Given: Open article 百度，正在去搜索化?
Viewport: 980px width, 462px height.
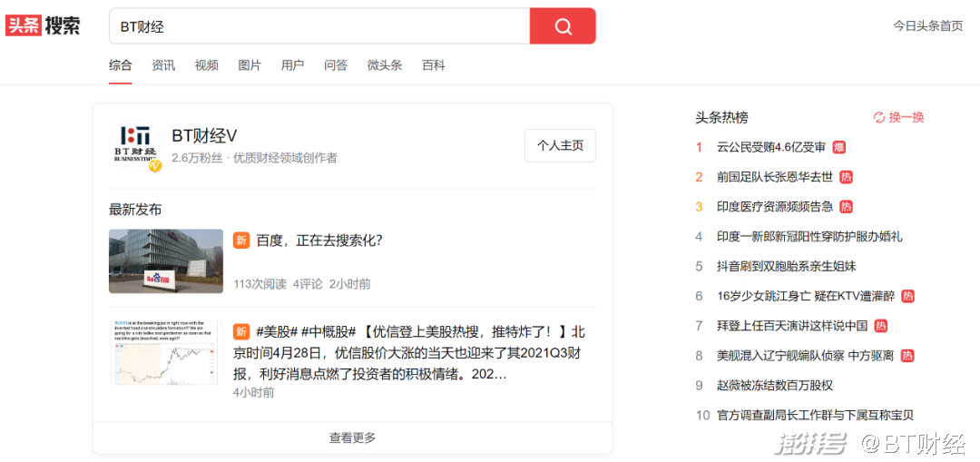Looking at the screenshot, I should pyautogui.click(x=318, y=241).
